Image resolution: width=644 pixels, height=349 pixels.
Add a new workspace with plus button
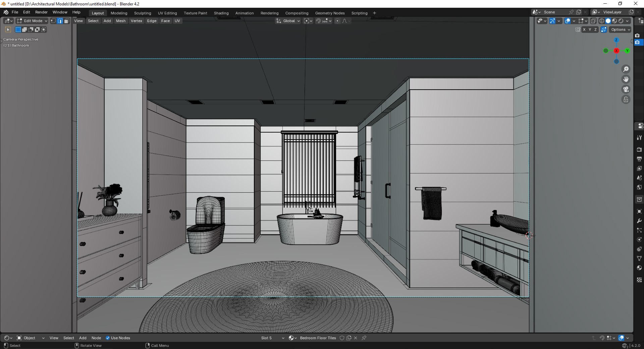374,13
